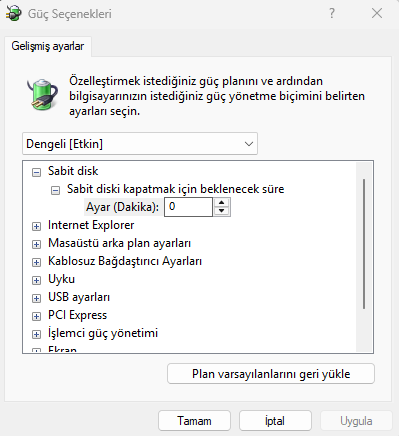Click the battery plug icon beside description
The height and width of the screenshot is (436, 399).
pyautogui.click(x=42, y=94)
